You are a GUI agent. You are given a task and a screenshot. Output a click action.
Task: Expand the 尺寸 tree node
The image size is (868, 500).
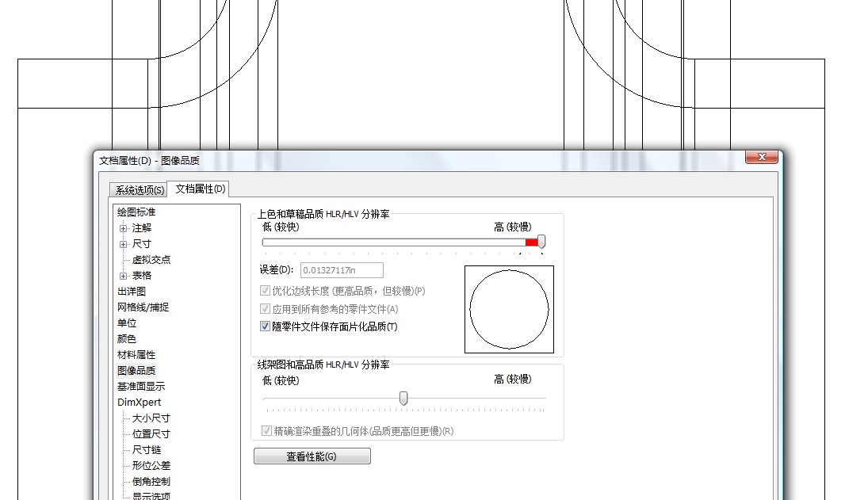123,245
